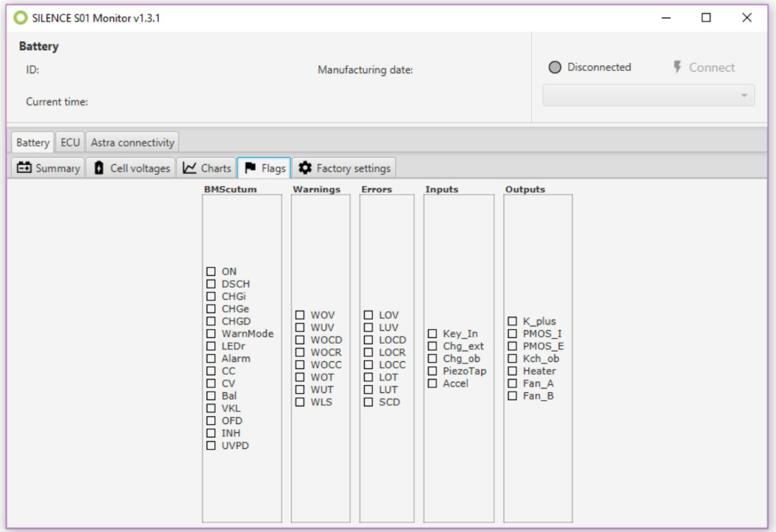
Task: Tick the WOV warning checkbox
Action: (300, 315)
